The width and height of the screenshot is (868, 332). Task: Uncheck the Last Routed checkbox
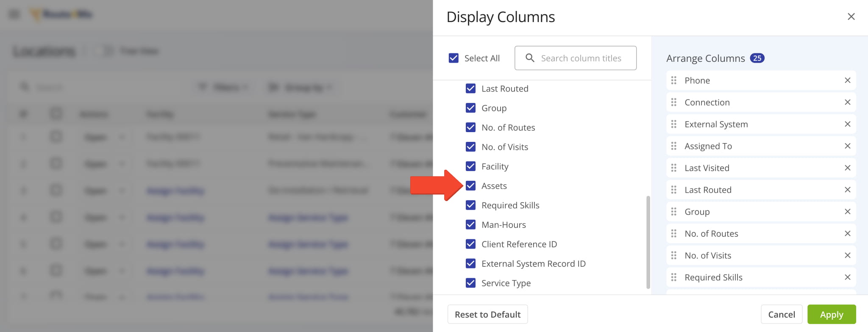470,89
